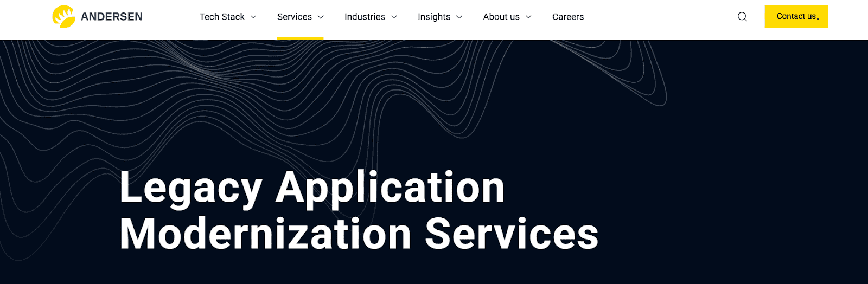The image size is (868, 284).
Task: Expand the chevron beside Industries
Action: (394, 17)
